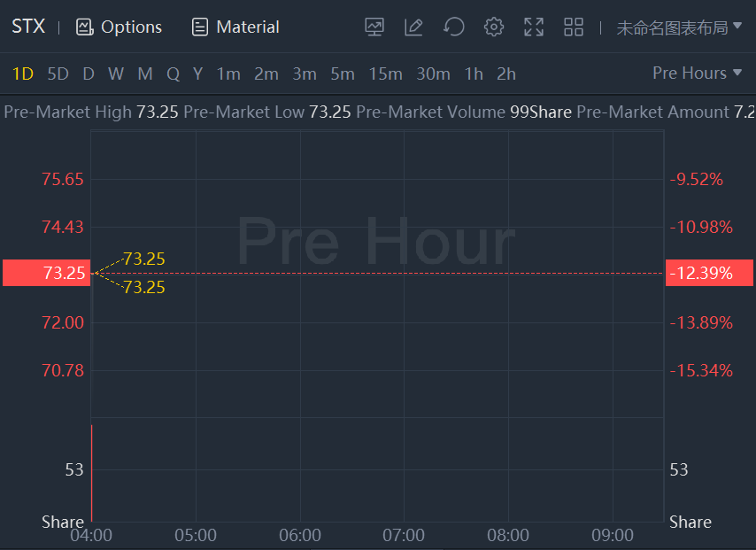Open the Pre Hours session dropdown
The width and height of the screenshot is (756, 550).
pyautogui.click(x=697, y=73)
